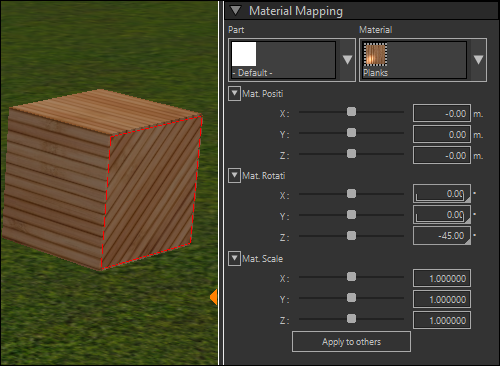The height and width of the screenshot is (366, 500).
Task: Click the Material Mapping panel title
Action: point(296,11)
